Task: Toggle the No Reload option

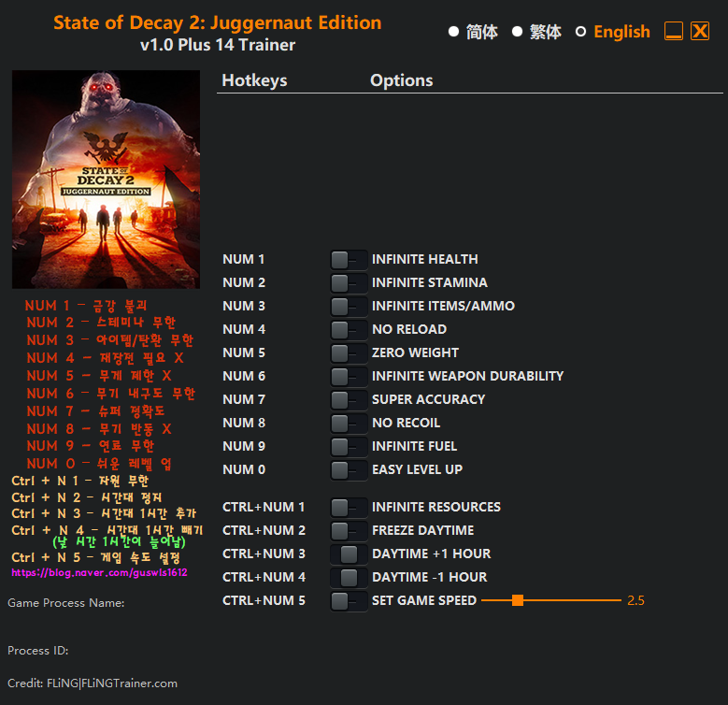Action: pos(349,330)
